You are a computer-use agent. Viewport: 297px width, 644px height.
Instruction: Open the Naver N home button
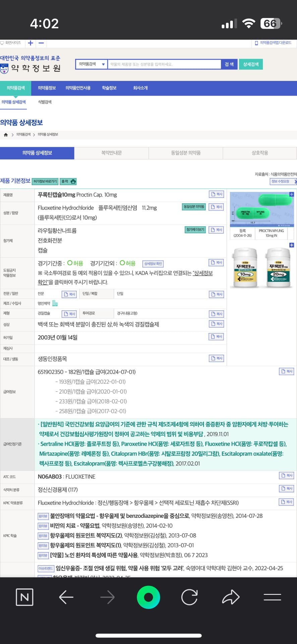(x=24, y=597)
